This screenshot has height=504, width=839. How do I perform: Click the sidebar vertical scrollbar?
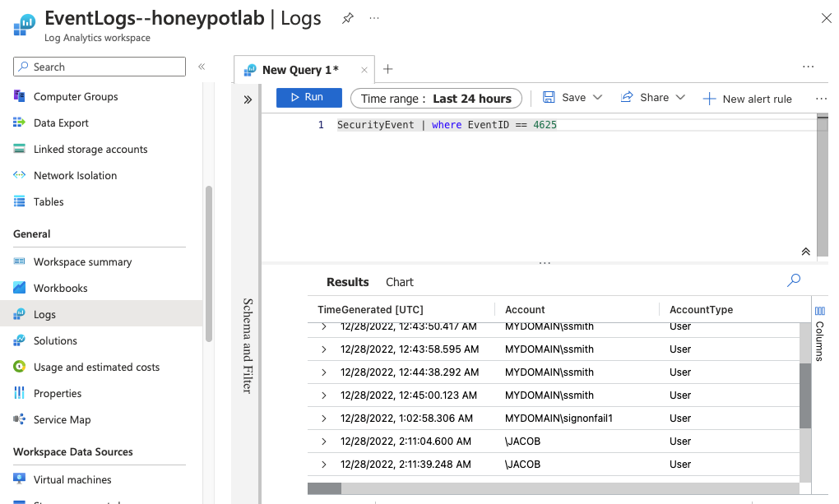pyautogui.click(x=209, y=264)
